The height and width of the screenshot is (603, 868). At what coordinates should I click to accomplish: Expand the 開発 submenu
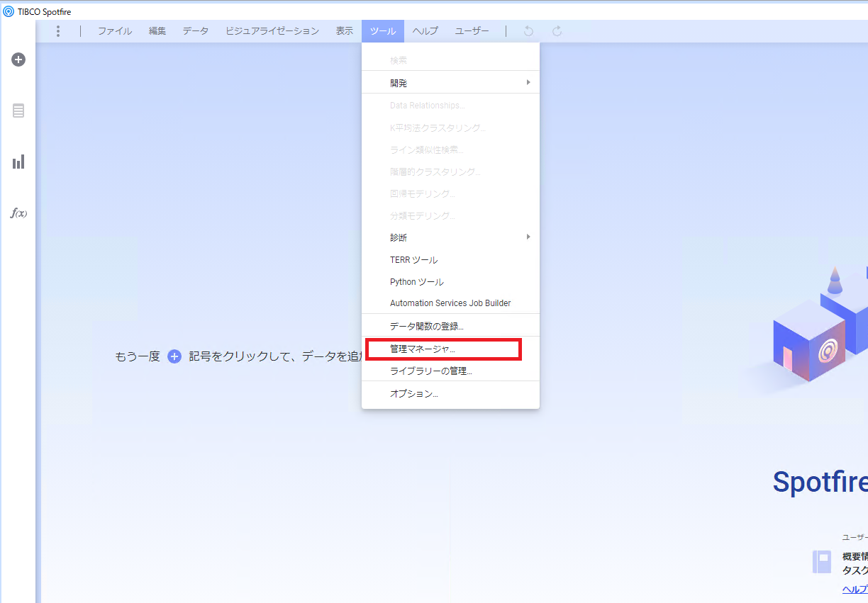coord(450,83)
